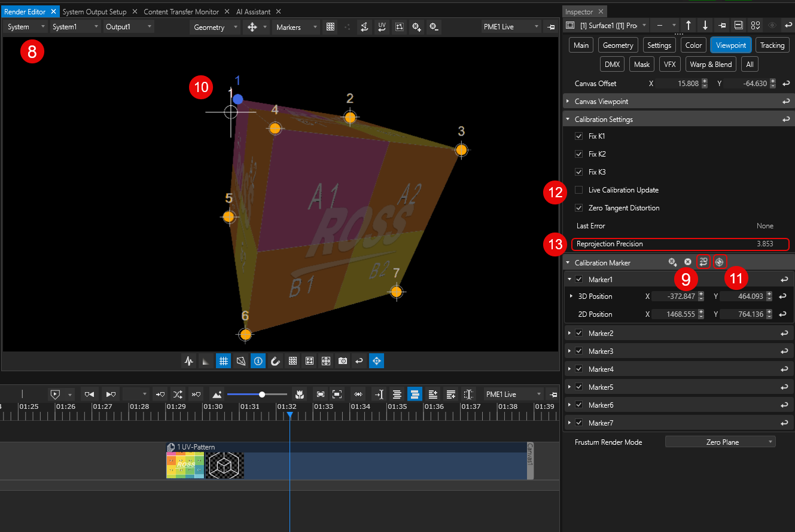
Task: Open the Geometry mode dropdown
Action: 215,27
